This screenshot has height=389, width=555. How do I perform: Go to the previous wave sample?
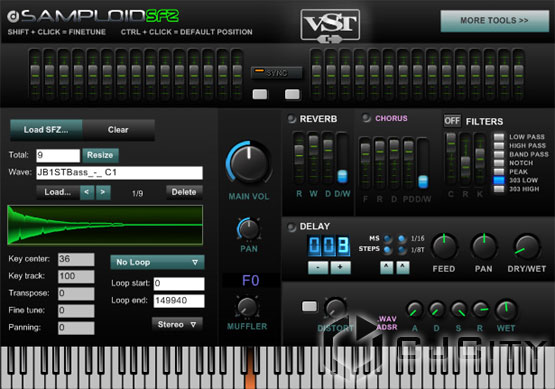87,192
